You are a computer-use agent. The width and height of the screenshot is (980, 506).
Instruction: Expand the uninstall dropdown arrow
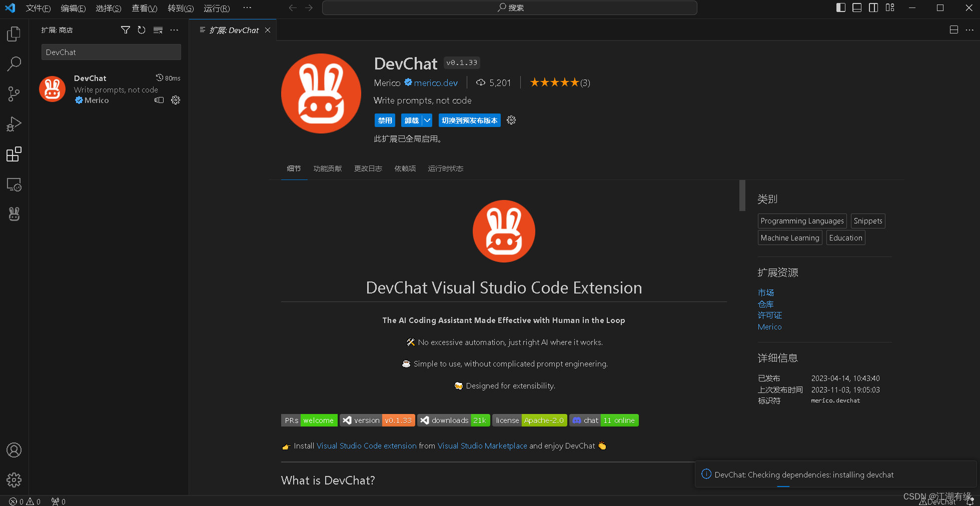coord(427,120)
